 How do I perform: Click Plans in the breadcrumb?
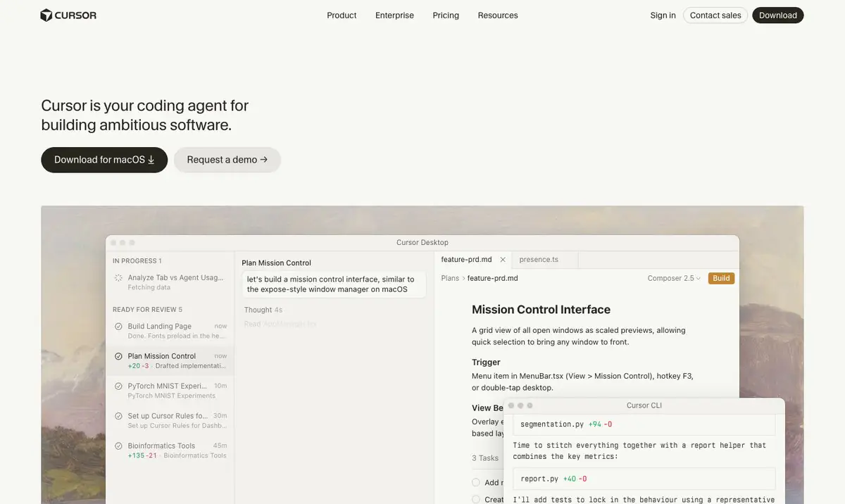point(450,278)
